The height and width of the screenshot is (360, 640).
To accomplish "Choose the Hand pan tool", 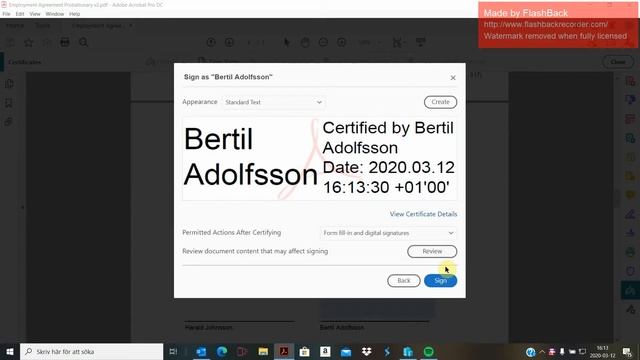I will pos(305,42).
